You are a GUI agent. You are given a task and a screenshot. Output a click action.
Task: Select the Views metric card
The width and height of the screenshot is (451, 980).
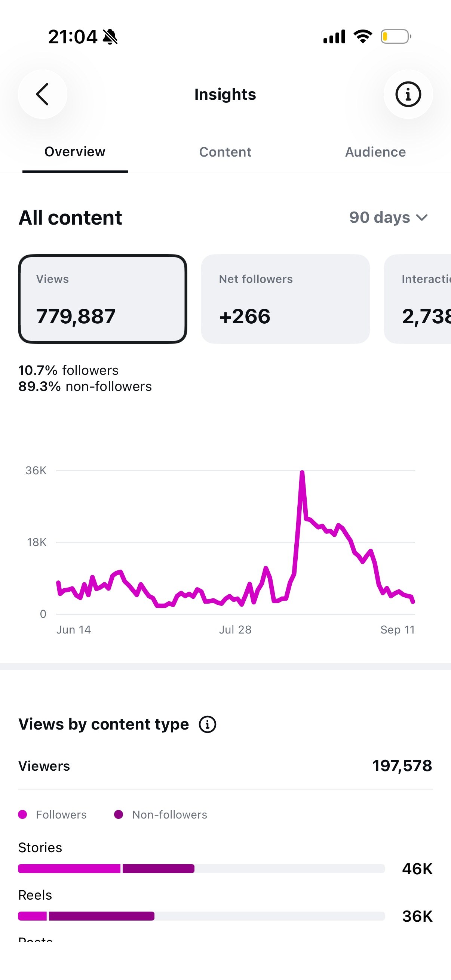click(x=102, y=299)
